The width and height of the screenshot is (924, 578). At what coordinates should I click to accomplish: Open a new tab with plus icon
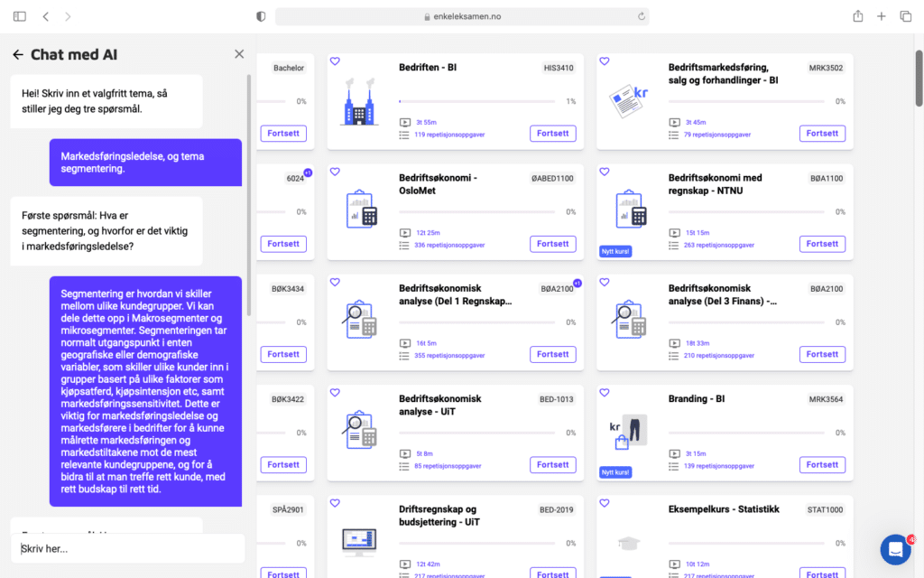tap(881, 16)
